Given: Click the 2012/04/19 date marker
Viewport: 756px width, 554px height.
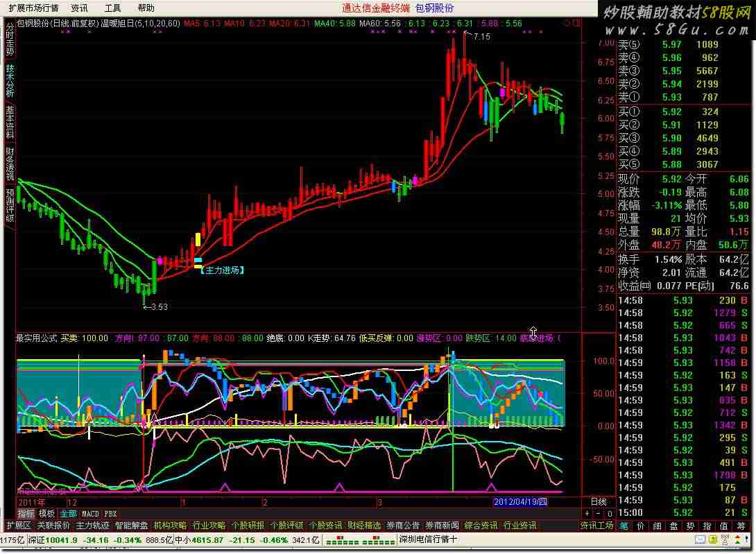Looking at the screenshot, I should [x=520, y=502].
